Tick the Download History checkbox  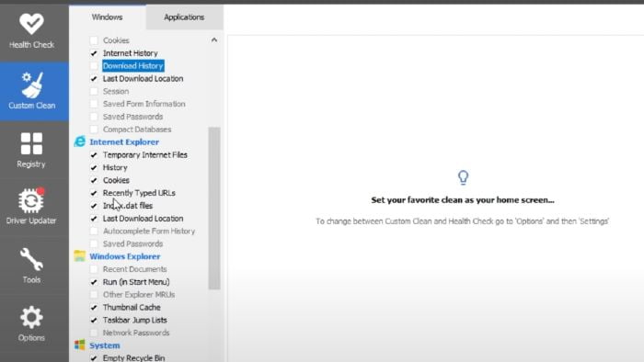[x=94, y=66]
